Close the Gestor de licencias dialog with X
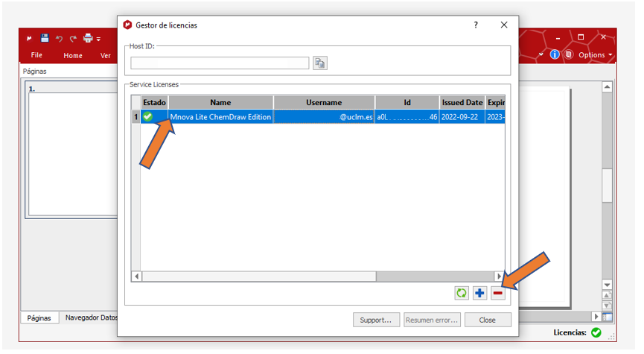Viewport: 644px width, 354px height. pyautogui.click(x=504, y=25)
